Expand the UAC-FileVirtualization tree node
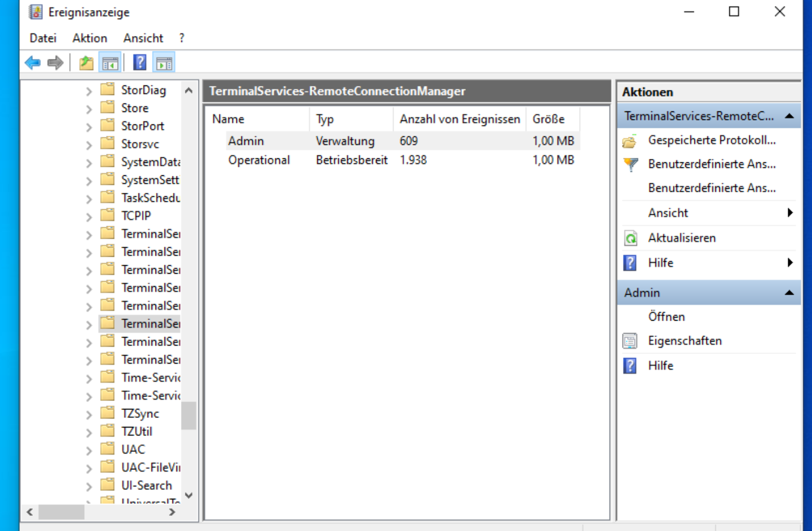The height and width of the screenshot is (531, 812). 89,469
